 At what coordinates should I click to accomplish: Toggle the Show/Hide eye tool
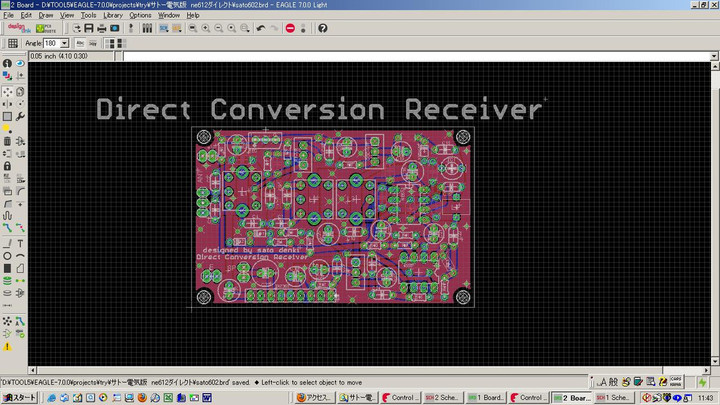[21, 63]
